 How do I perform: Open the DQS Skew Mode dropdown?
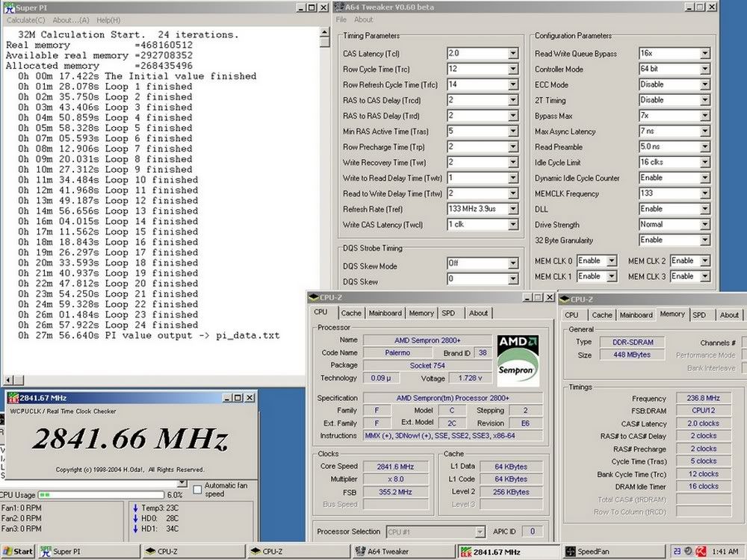(x=513, y=264)
